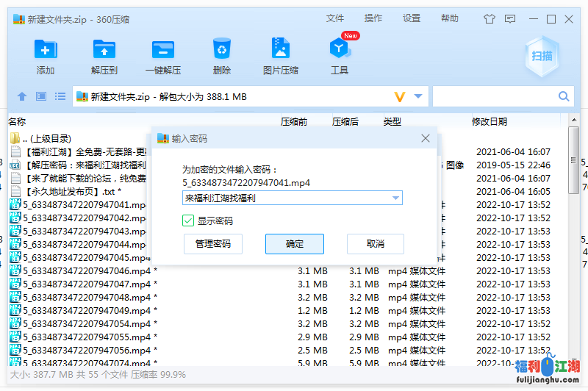This screenshot has width=588, height=391.
Task: Click the 一键解压 (One-click extract) icon
Action: click(x=163, y=50)
